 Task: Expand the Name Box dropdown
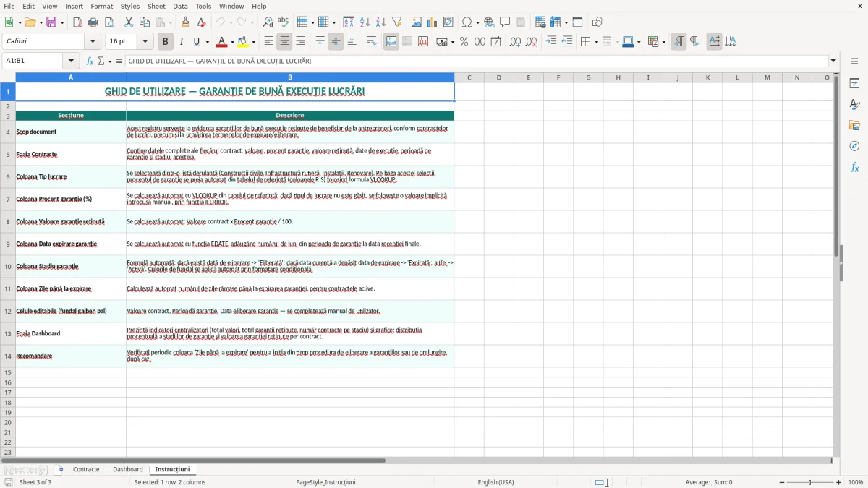coord(71,61)
